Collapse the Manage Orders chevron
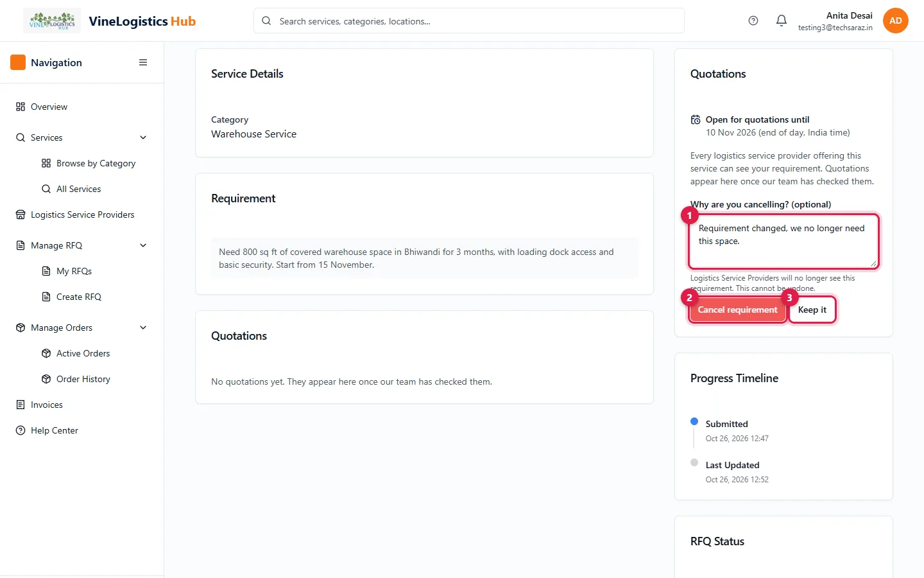The height and width of the screenshot is (578, 924). click(x=143, y=328)
